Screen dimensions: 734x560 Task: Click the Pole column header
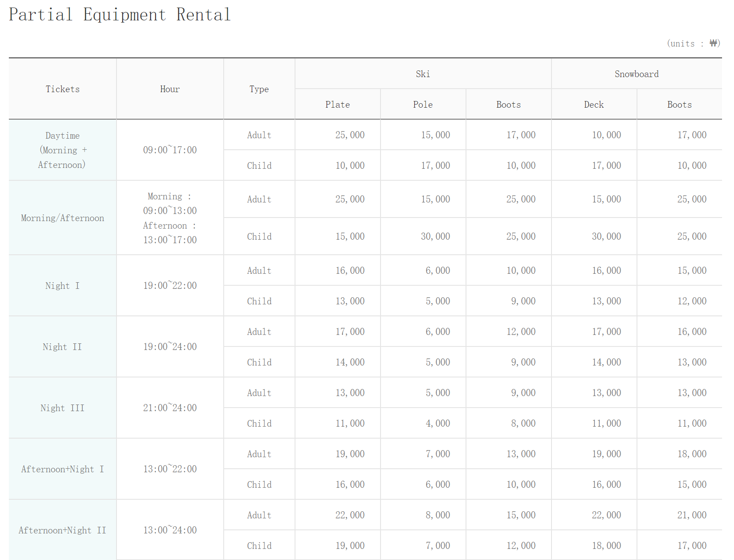tap(423, 105)
